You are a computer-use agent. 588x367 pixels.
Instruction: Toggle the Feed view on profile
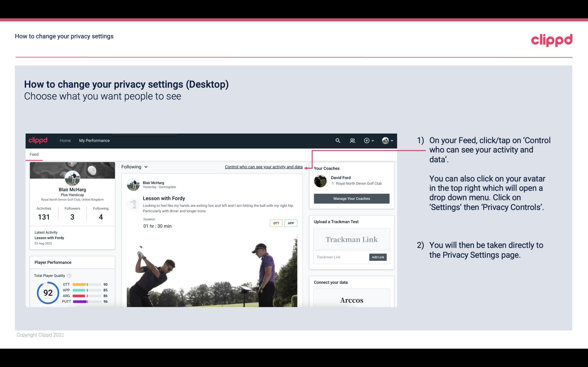point(34,154)
